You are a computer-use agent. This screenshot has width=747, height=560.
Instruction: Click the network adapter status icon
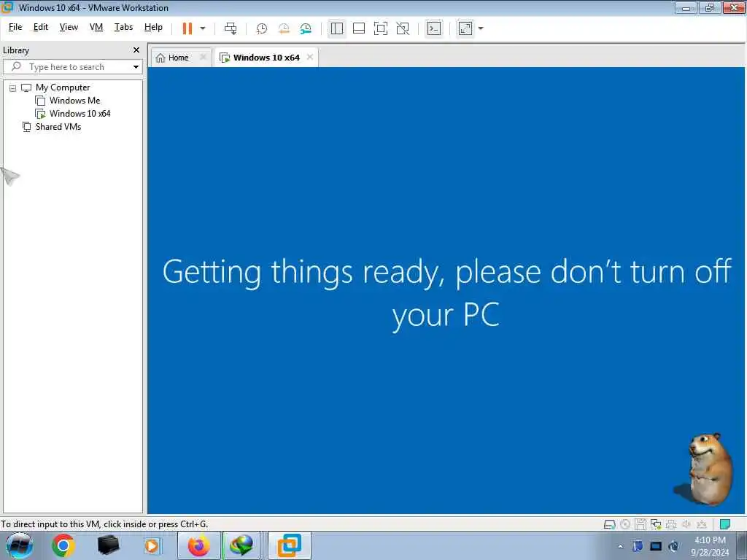[656, 524]
